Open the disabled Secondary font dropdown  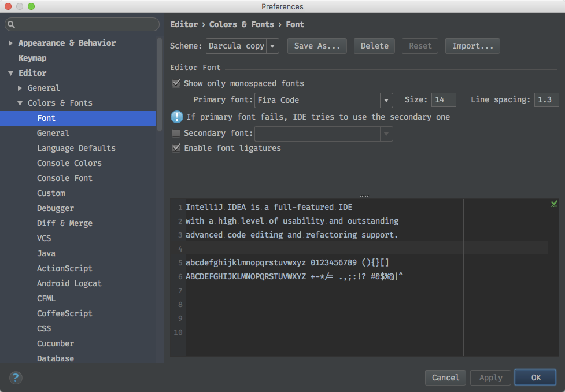tap(323, 134)
